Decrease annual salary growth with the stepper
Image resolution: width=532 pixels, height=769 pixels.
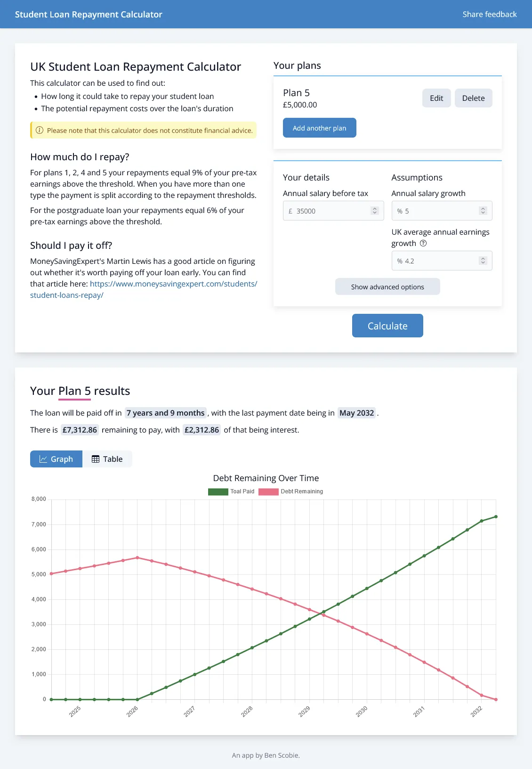pos(483,213)
